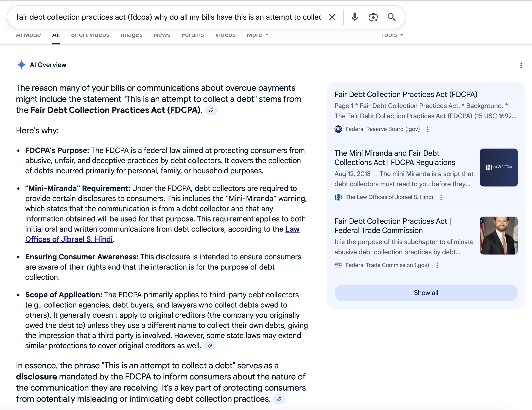Click the FTC article portrait thumbnail

(x=499, y=236)
